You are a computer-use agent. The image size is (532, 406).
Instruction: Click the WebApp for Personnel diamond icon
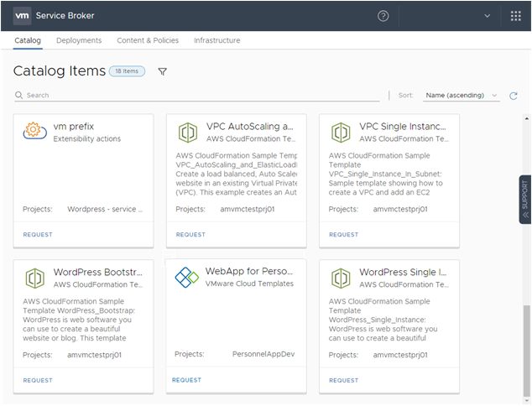point(186,278)
